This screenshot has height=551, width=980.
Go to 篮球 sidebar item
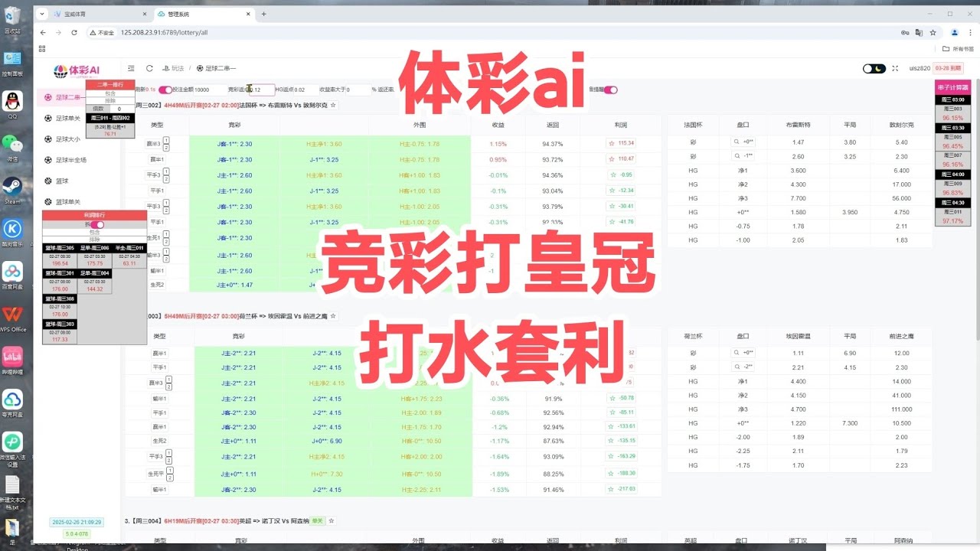coord(57,181)
